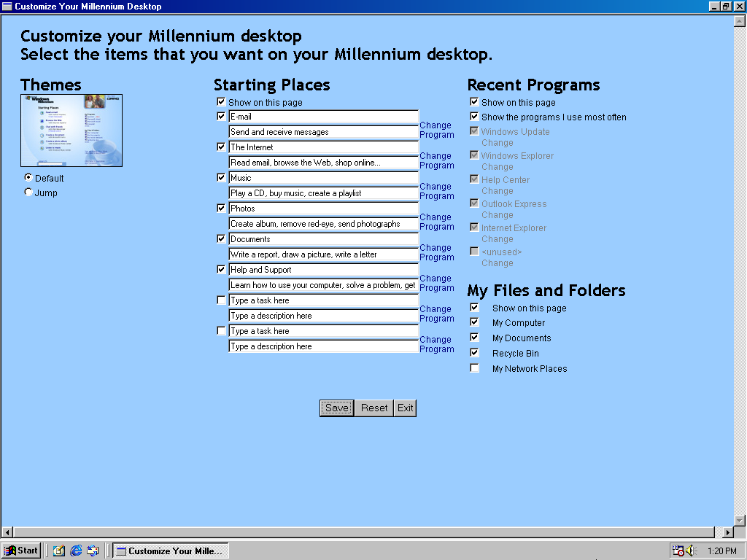Click The Internet task name field
The height and width of the screenshot is (560, 747).
click(323, 147)
